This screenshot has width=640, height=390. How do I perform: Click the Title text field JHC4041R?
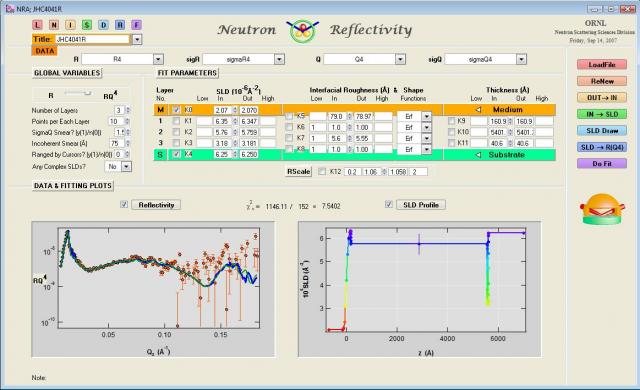pyautogui.click(x=92, y=39)
